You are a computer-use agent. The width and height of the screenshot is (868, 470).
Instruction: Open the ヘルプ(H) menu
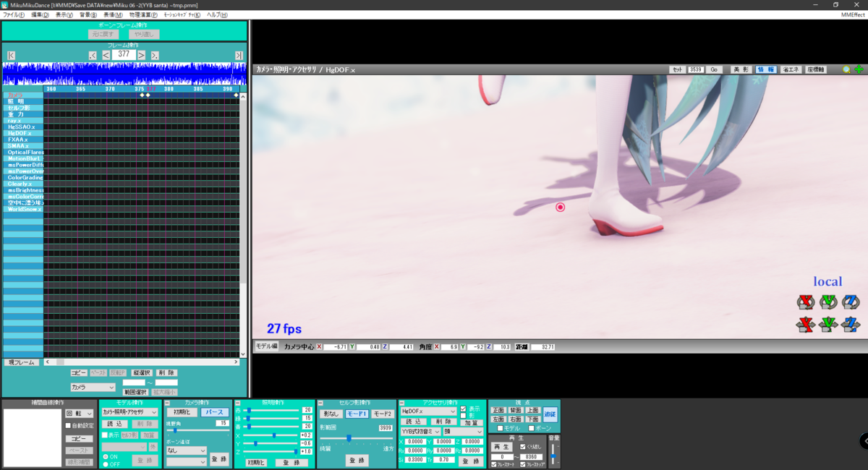217,14
